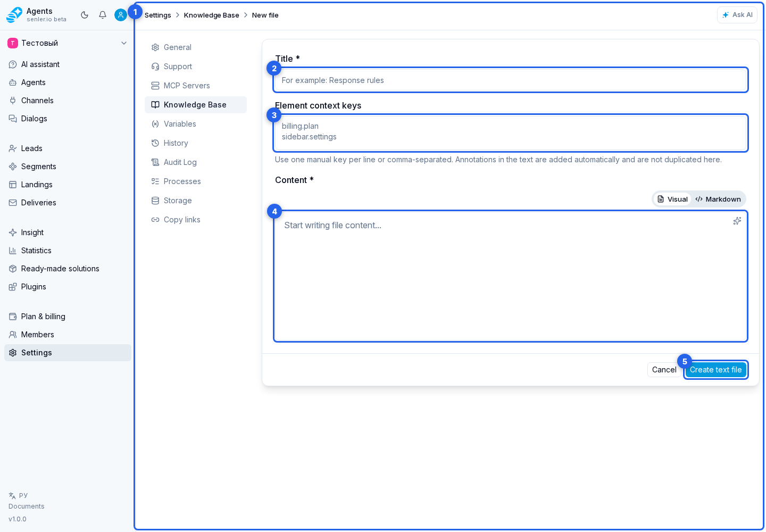
Task: Open Storage in the settings menu
Action: [196, 201]
